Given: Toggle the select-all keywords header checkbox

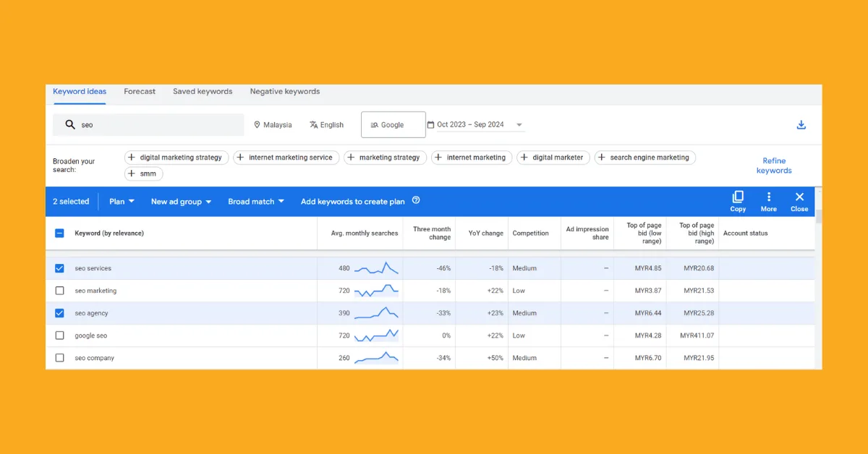Looking at the screenshot, I should tap(59, 234).
